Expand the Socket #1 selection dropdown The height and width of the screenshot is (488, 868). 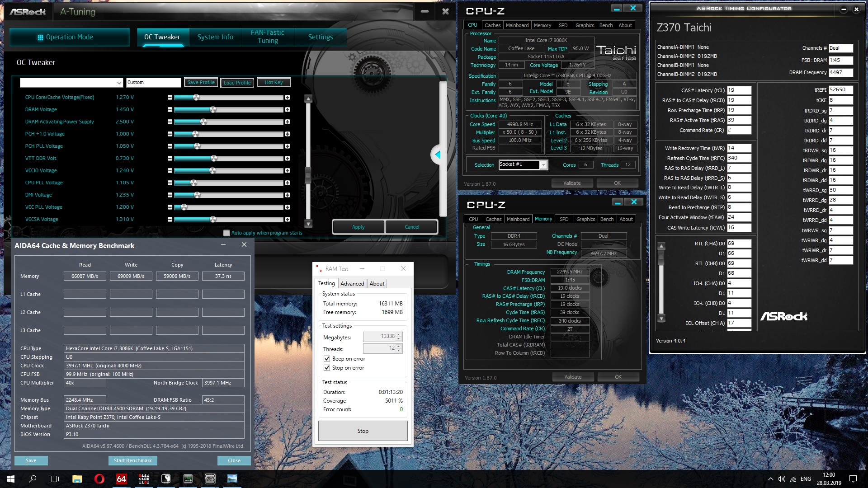pos(543,165)
